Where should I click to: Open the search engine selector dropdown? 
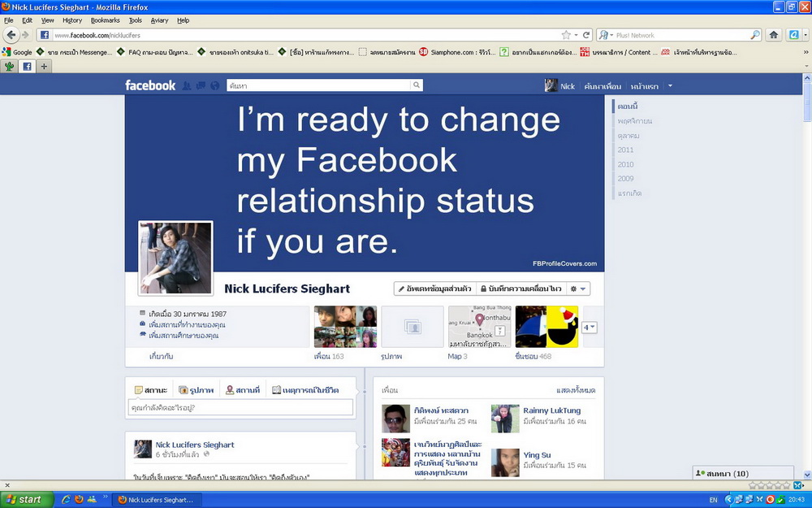click(605, 35)
